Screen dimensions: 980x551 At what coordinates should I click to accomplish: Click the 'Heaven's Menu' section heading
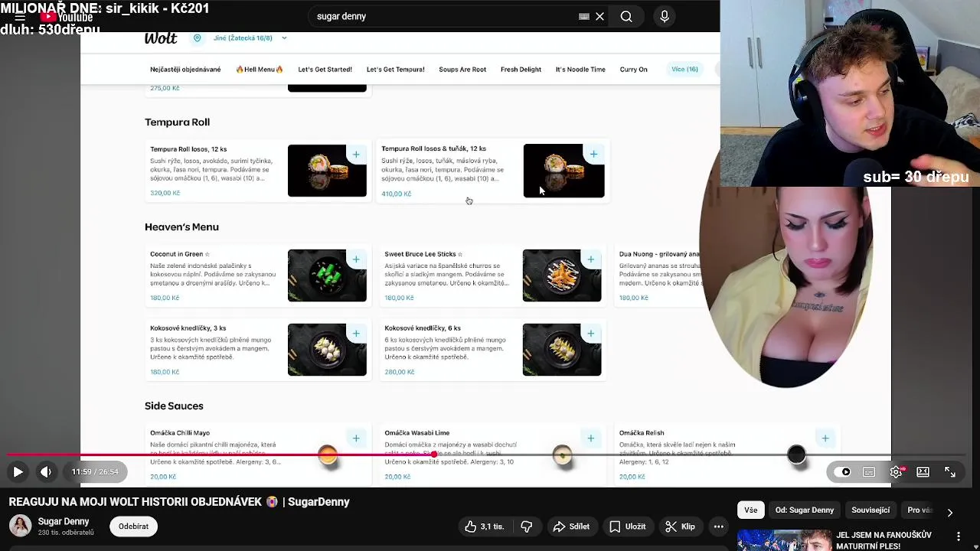point(181,227)
